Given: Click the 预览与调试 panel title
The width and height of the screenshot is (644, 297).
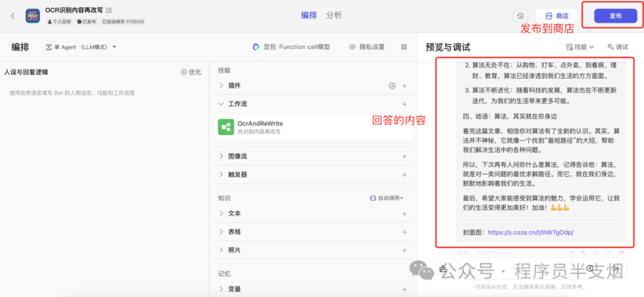Looking at the screenshot, I should click(448, 47).
